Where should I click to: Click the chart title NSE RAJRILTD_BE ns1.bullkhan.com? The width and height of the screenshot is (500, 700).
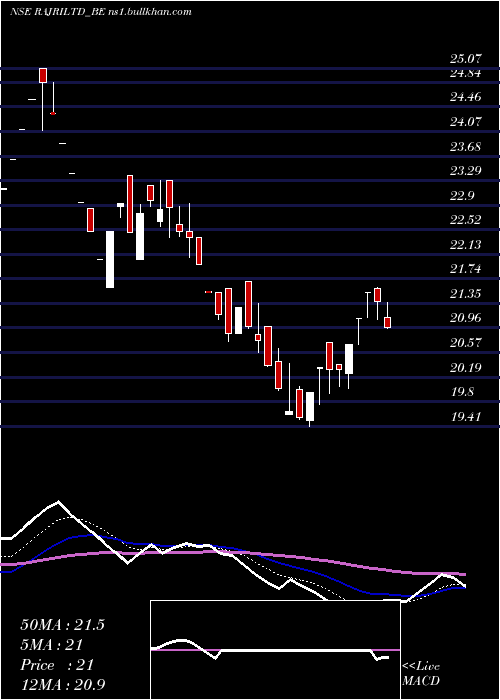tap(101, 12)
